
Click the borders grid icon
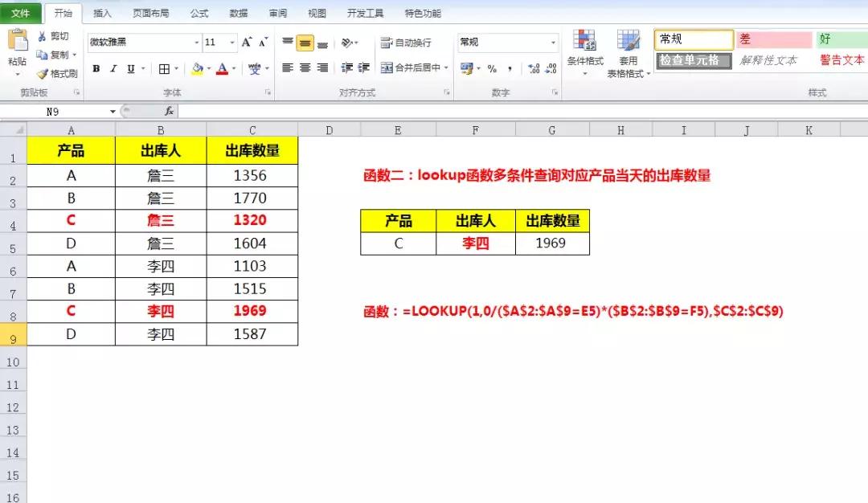164,68
